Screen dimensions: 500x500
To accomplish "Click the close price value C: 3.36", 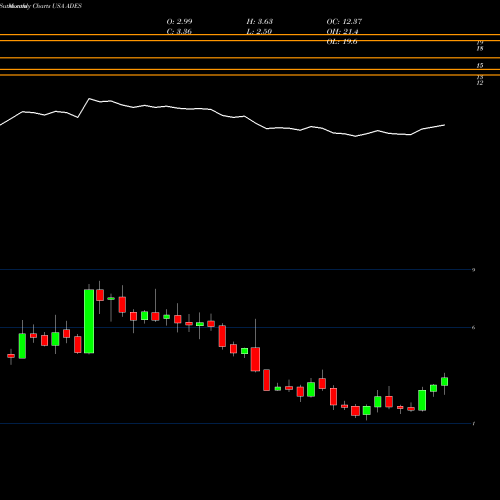I will pyautogui.click(x=179, y=32).
